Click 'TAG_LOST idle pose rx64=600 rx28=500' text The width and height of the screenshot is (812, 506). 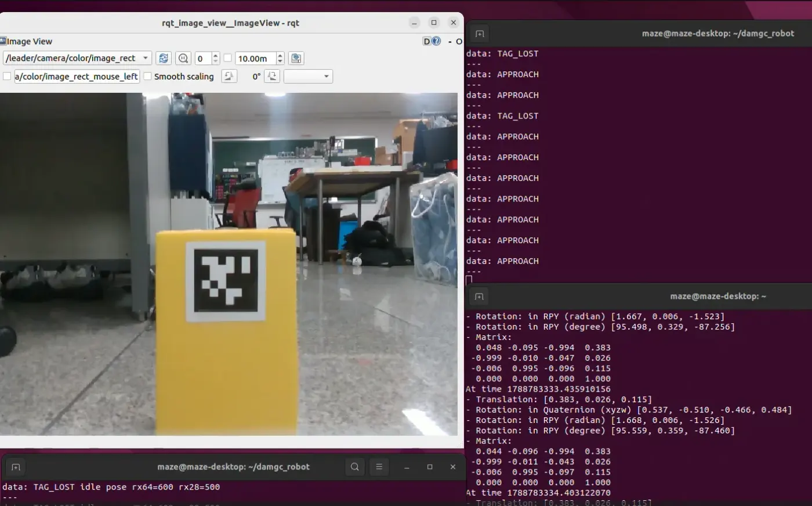point(126,487)
